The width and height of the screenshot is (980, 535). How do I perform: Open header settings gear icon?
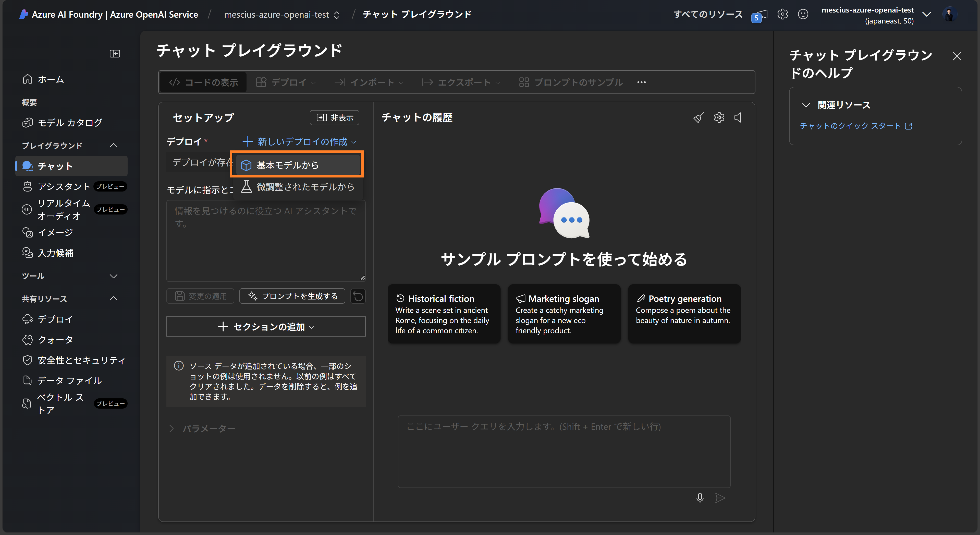tap(782, 15)
